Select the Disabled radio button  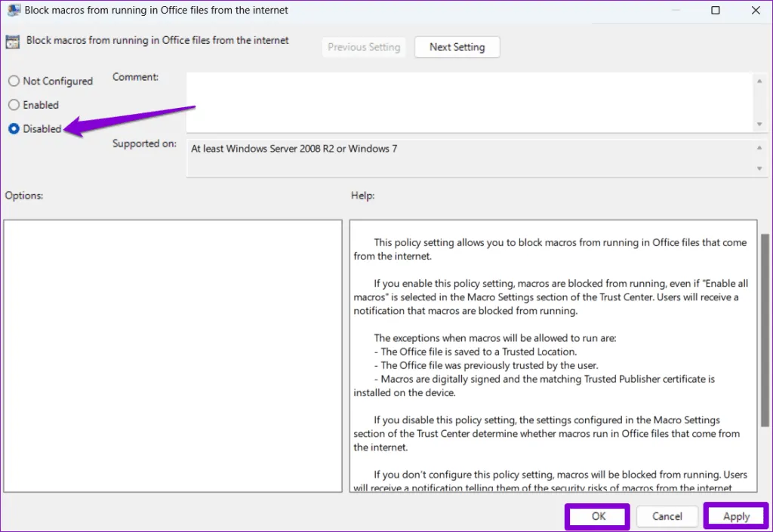click(14, 129)
